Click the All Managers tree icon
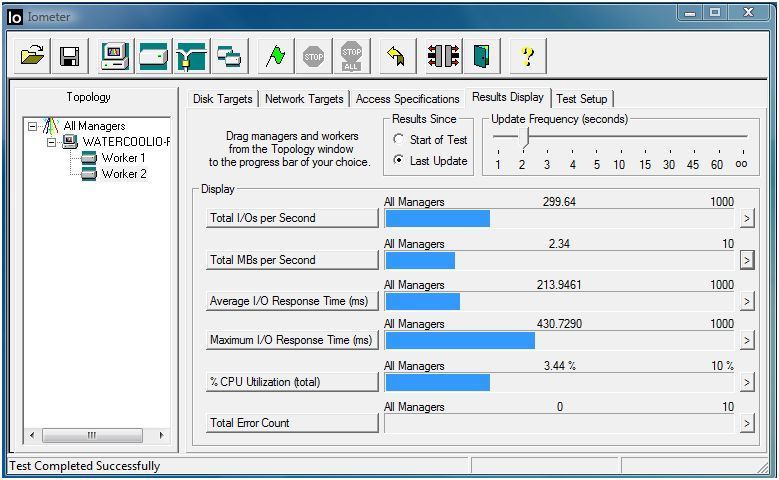 click(51, 126)
